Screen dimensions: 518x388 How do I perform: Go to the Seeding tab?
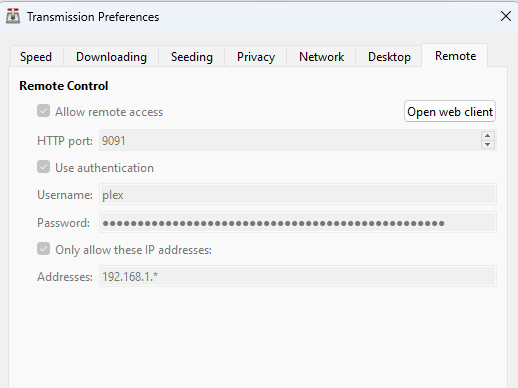pos(192,57)
